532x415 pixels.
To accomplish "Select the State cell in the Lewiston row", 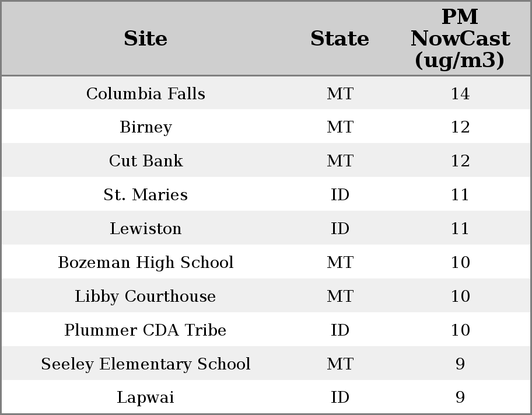I will coord(339,229).
